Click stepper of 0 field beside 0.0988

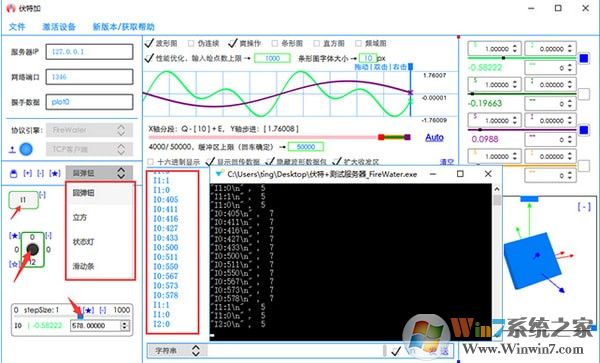tap(570, 140)
